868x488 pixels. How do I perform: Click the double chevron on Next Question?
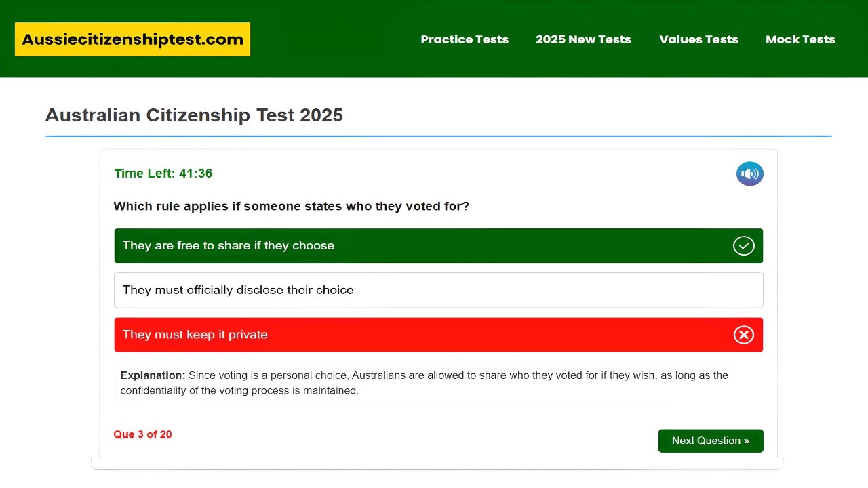point(746,441)
